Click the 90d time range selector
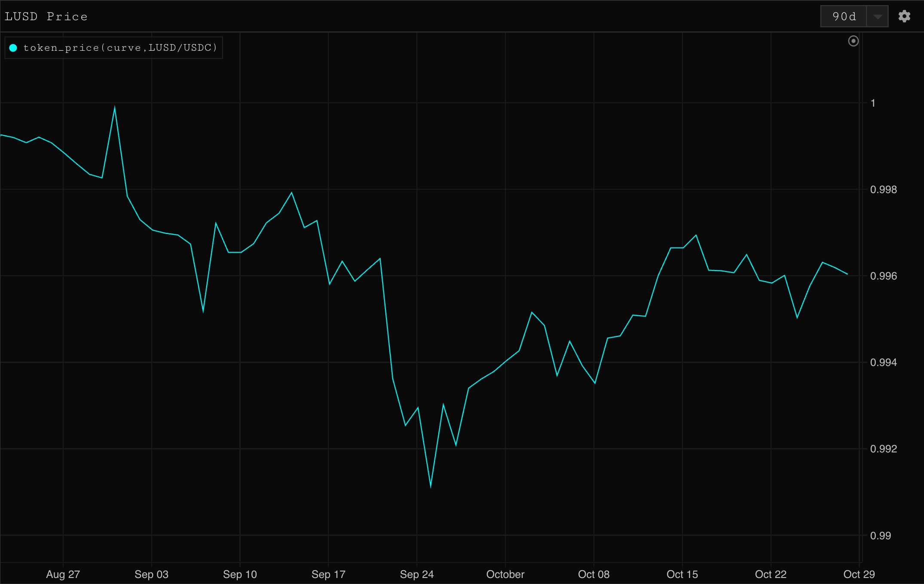Viewport: 924px width, 584px height. point(844,17)
